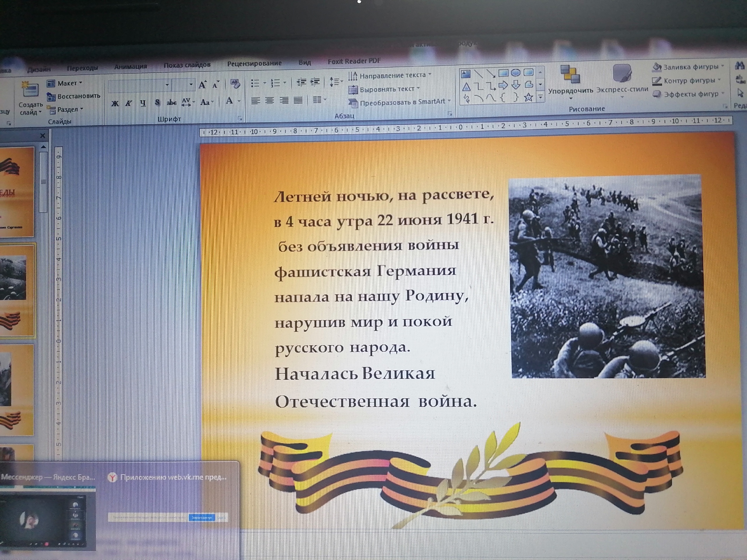Viewport: 747px width, 560px height.
Task: Open line spacing dropdown
Action: coord(336,82)
